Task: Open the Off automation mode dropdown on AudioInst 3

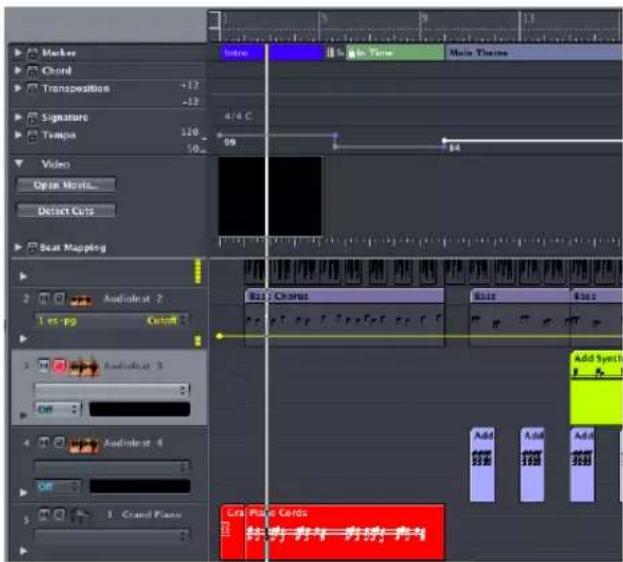Action: [58, 409]
